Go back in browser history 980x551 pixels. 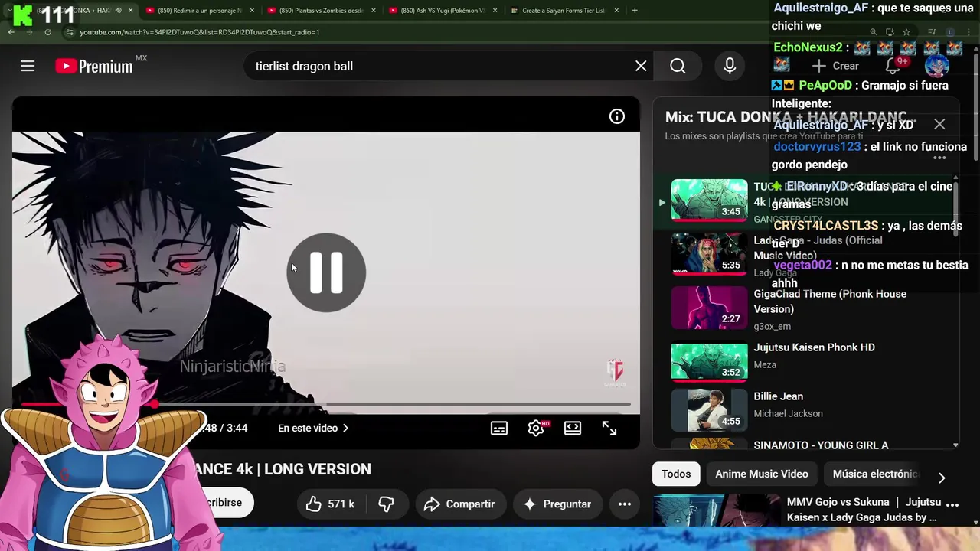11,32
